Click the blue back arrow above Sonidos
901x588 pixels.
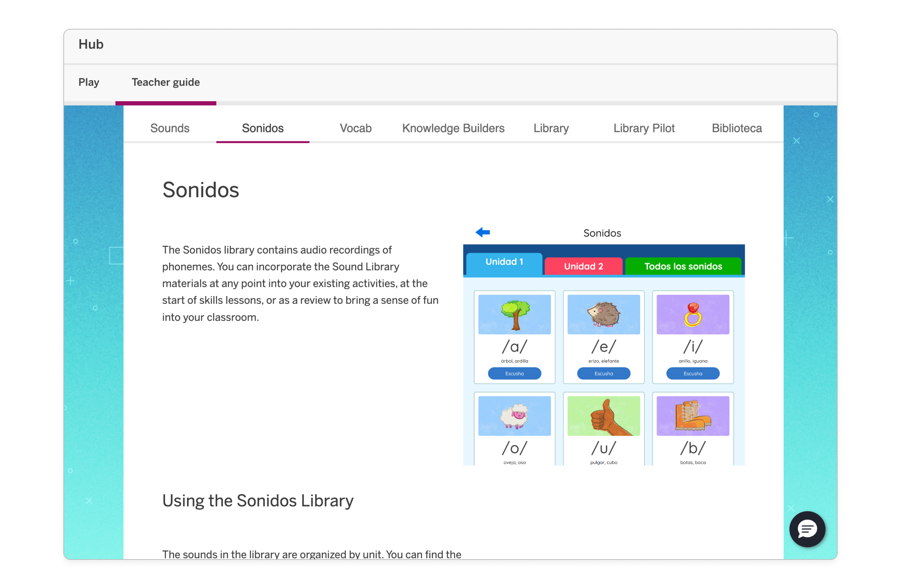tap(482, 232)
